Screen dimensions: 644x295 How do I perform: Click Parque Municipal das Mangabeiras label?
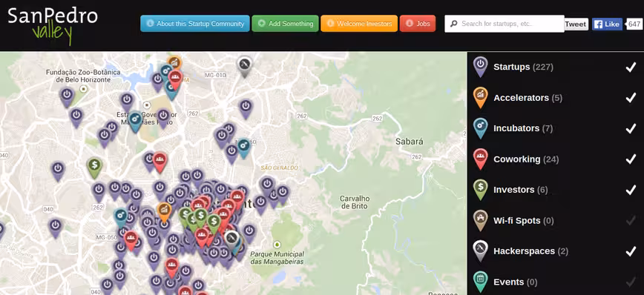pyautogui.click(x=277, y=258)
